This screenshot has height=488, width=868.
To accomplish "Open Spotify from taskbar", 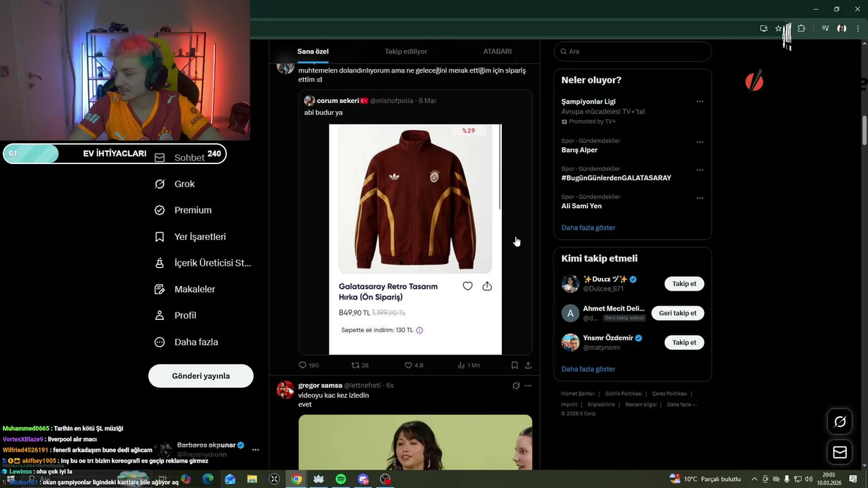I will click(x=341, y=479).
